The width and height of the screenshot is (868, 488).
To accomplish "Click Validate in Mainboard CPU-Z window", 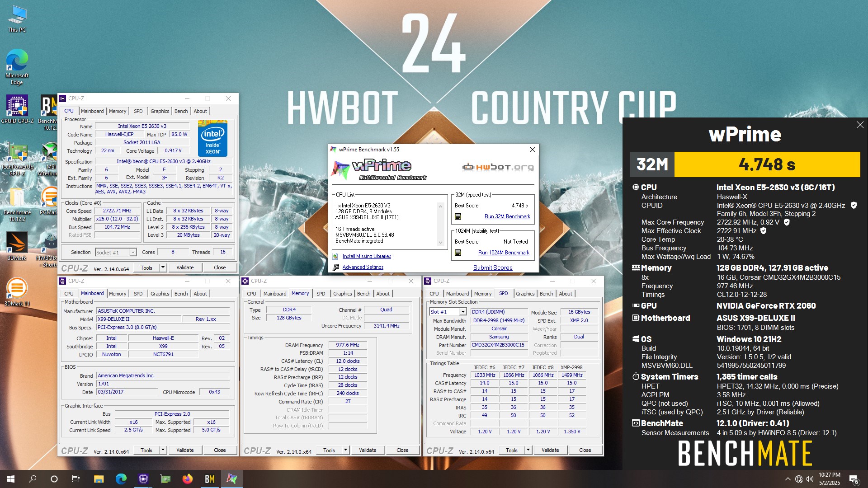I will tap(185, 450).
